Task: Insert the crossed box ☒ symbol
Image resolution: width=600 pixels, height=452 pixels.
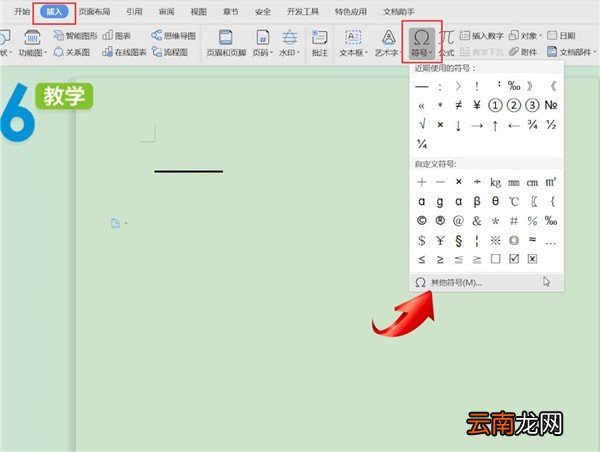Action: click(x=532, y=259)
